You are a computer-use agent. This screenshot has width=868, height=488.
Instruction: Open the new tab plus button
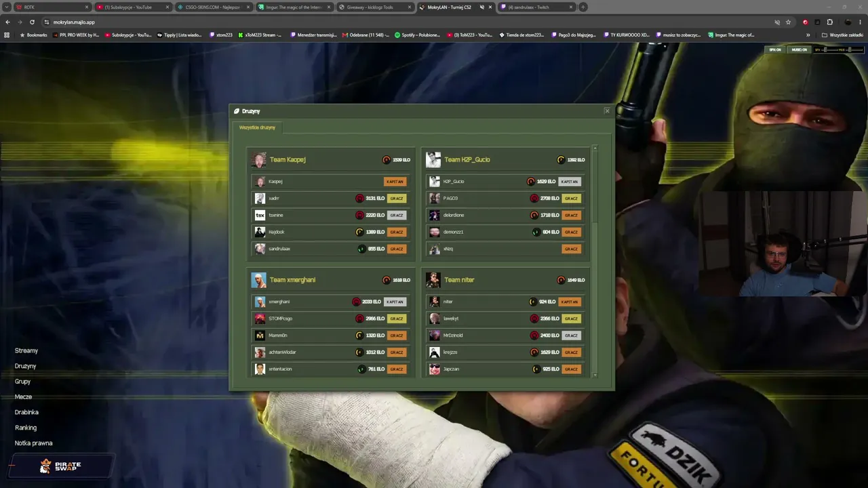point(583,7)
